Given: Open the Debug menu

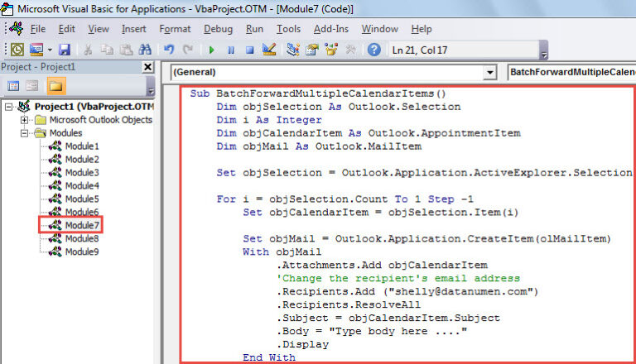Looking at the screenshot, I should (x=218, y=29).
